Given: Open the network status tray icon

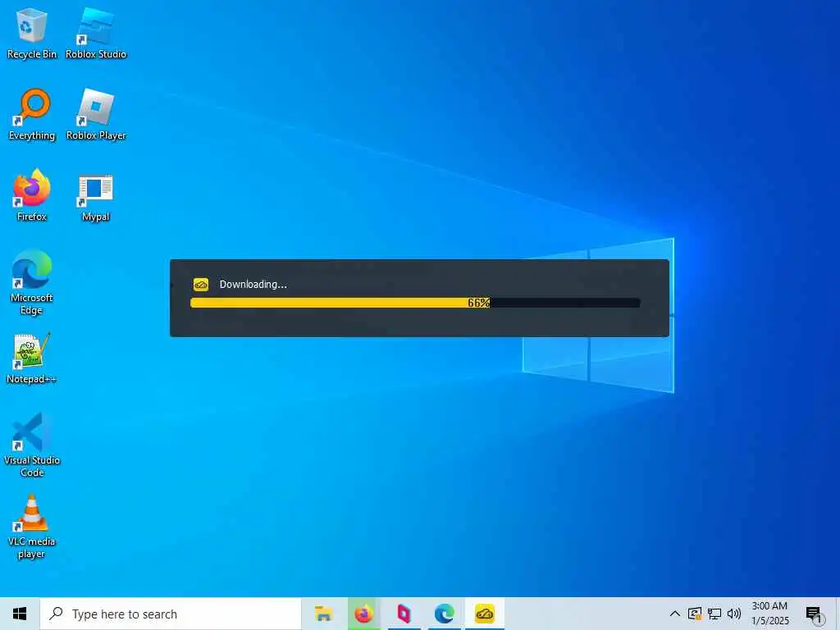Looking at the screenshot, I should click(x=714, y=614).
